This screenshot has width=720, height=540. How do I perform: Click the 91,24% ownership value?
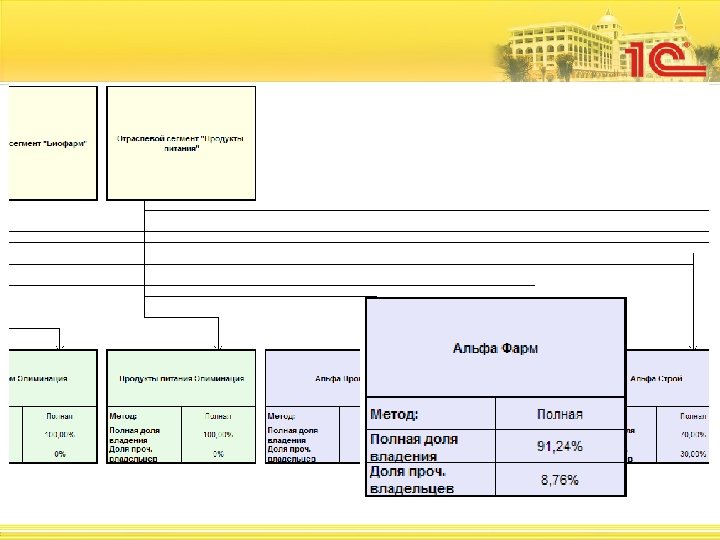[x=560, y=446]
